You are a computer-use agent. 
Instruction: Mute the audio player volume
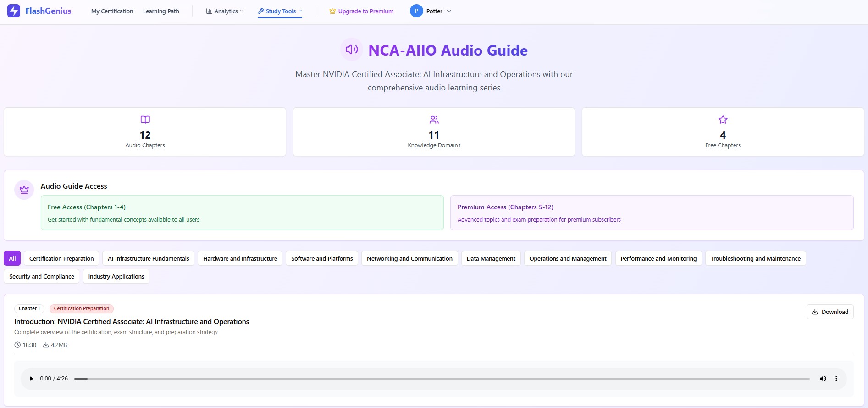823,379
